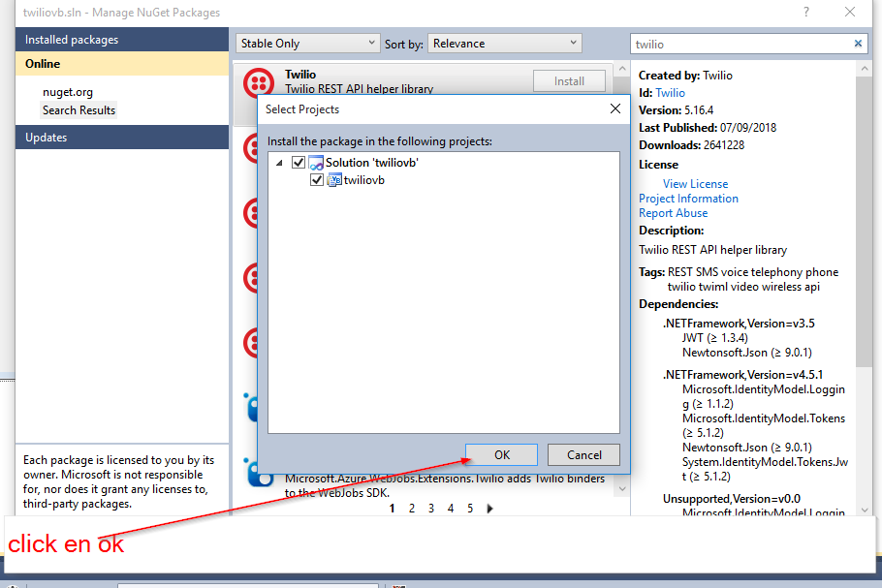882x588 pixels.
Task: Click the Install button for Twilio
Action: coord(569,81)
